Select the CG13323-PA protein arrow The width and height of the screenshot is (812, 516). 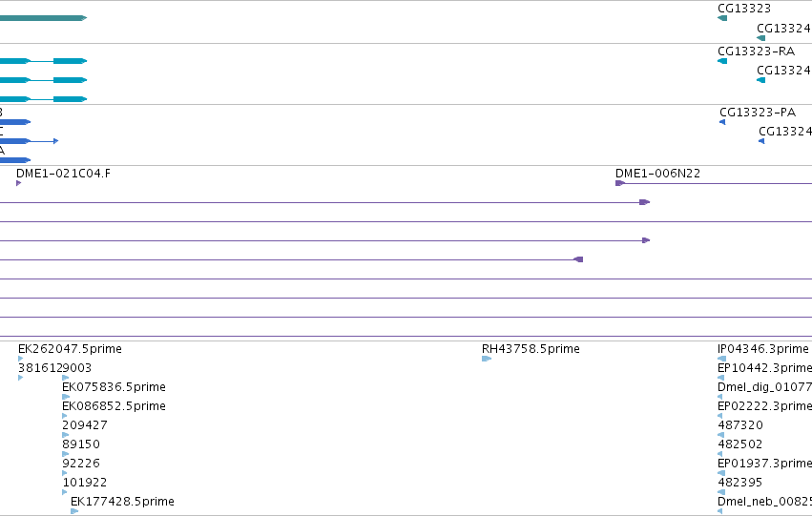pos(722,122)
